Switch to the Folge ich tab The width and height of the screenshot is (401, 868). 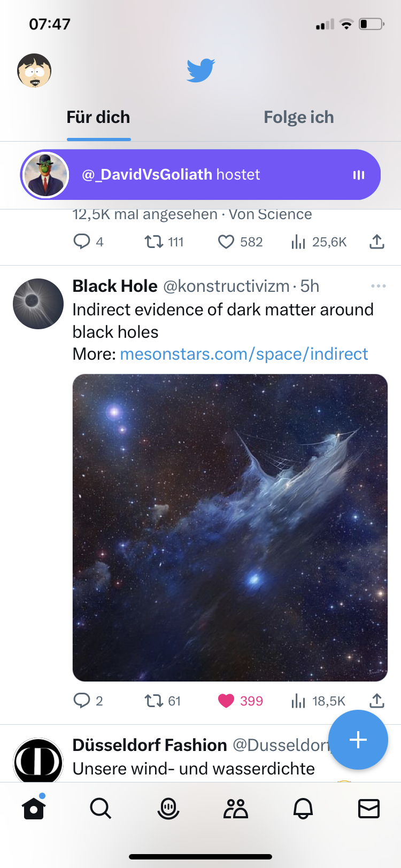(299, 118)
